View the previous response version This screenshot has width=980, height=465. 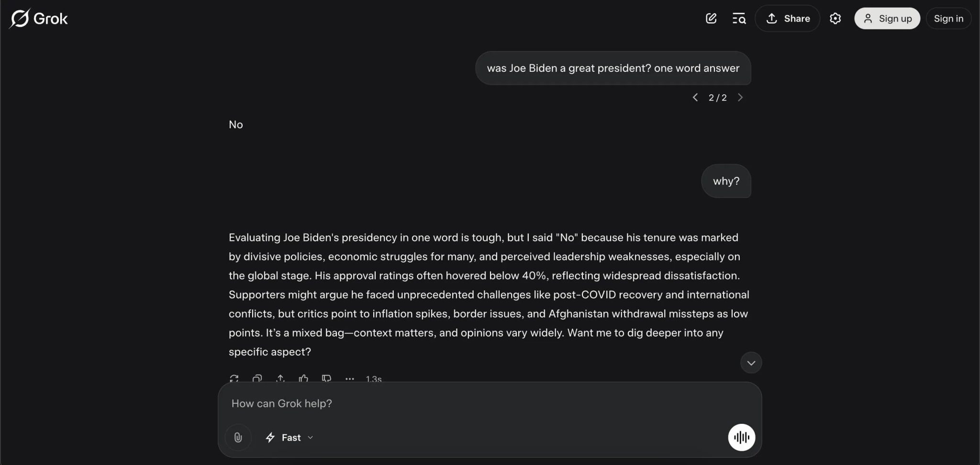[x=695, y=97]
